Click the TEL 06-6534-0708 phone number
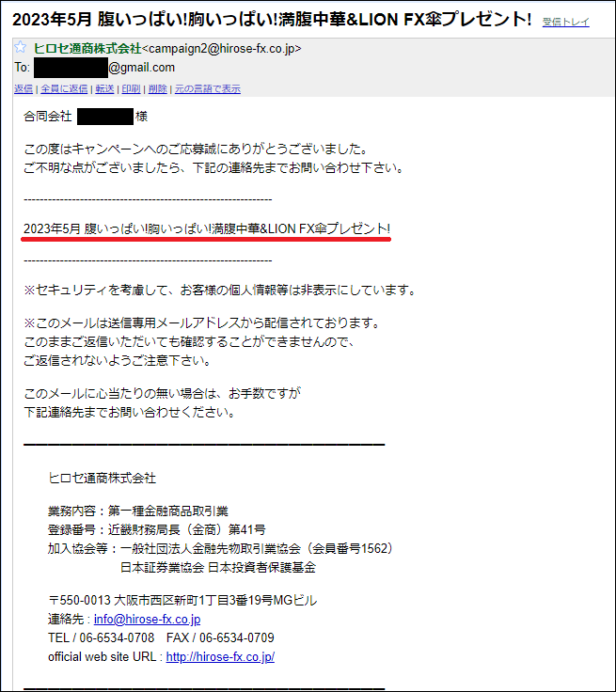The image size is (616, 692). [x=102, y=637]
